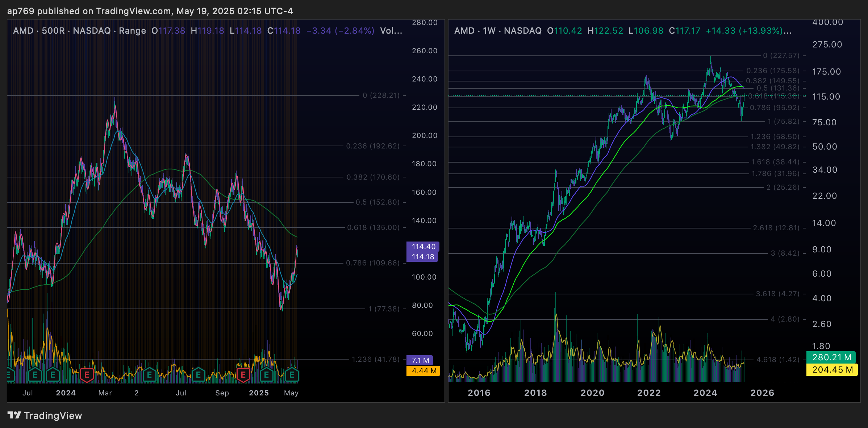Select the 2 (25.26) Fibonacci label
The height and width of the screenshot is (428, 868).
[x=783, y=187]
